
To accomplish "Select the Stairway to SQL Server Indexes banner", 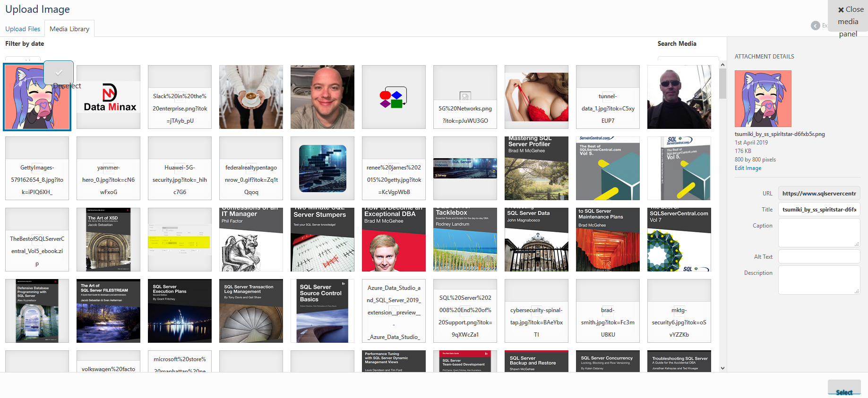I will pos(465,169).
